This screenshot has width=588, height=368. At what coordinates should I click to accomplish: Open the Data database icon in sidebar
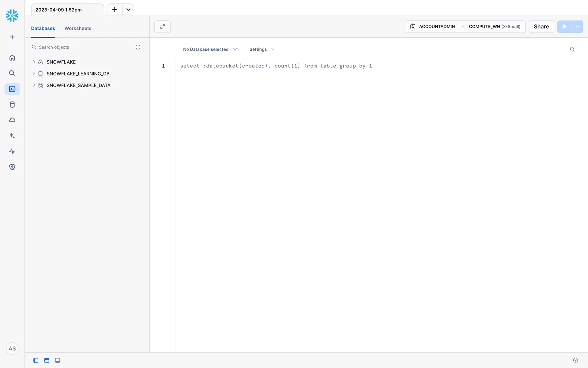pyautogui.click(x=12, y=105)
